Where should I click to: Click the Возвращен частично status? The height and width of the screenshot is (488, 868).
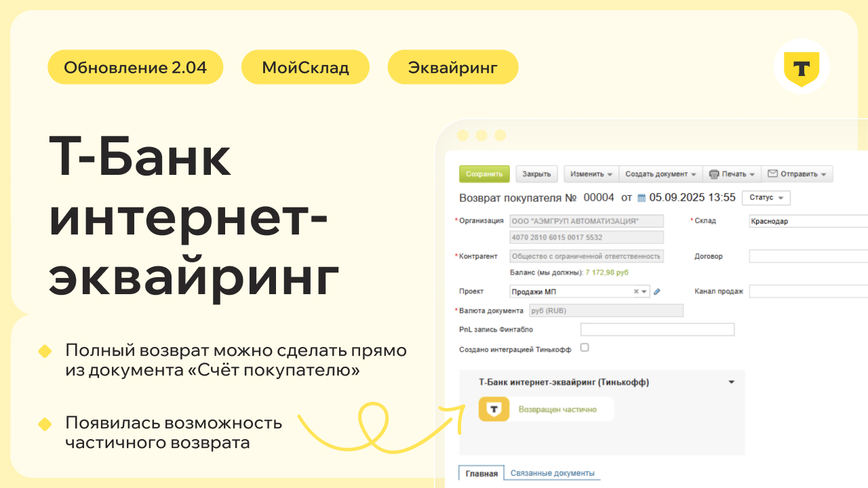557,409
